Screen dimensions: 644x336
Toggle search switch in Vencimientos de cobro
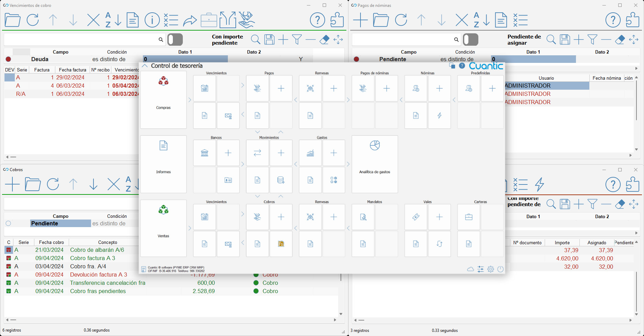(x=175, y=40)
